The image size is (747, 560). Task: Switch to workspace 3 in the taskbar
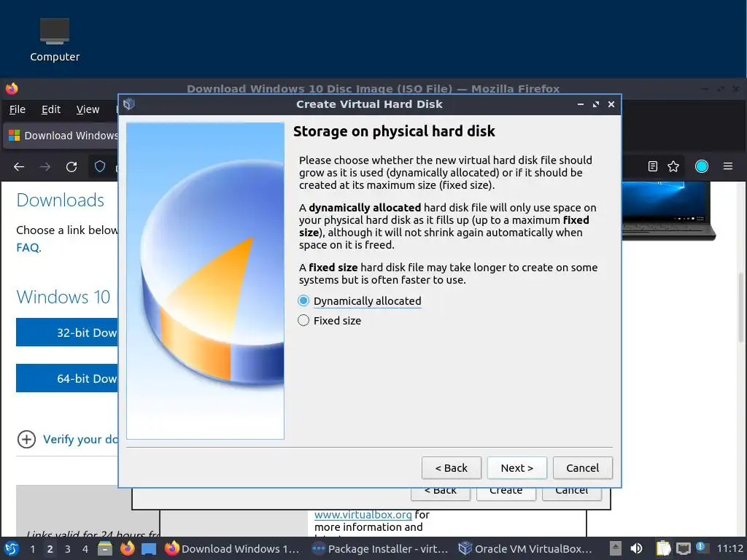click(68, 549)
